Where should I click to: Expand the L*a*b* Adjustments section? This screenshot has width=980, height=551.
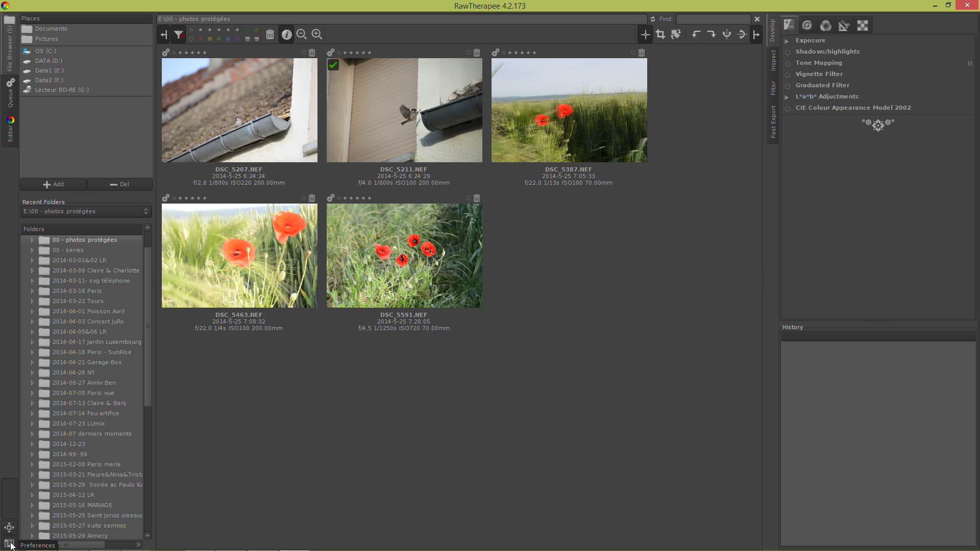(x=787, y=97)
